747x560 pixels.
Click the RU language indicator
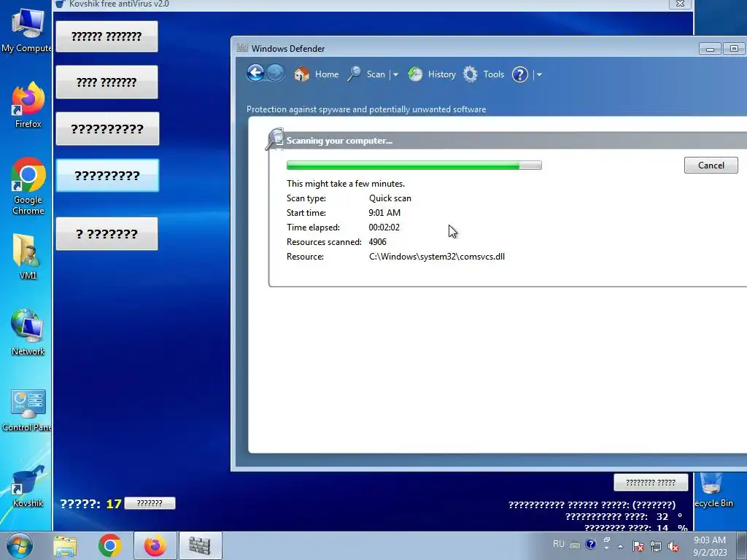(558, 544)
